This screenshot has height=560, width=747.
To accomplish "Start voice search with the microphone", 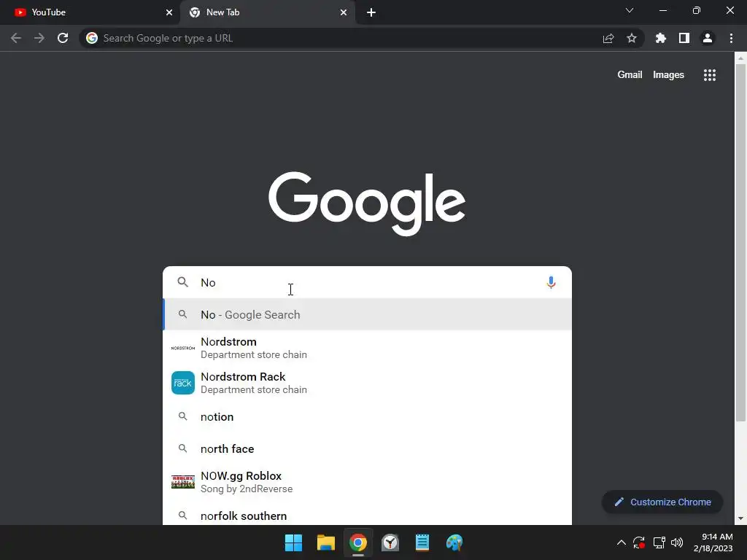I will [551, 282].
